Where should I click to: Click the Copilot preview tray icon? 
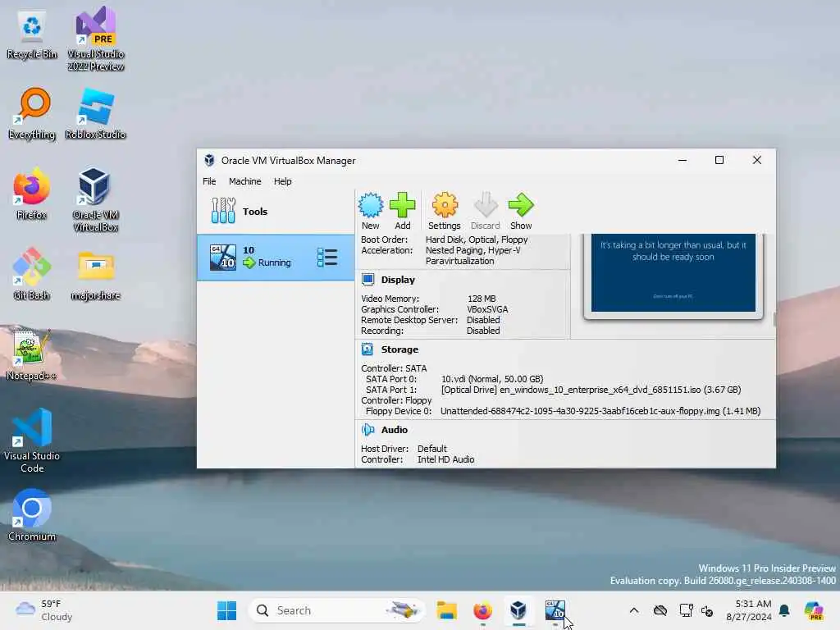814,610
